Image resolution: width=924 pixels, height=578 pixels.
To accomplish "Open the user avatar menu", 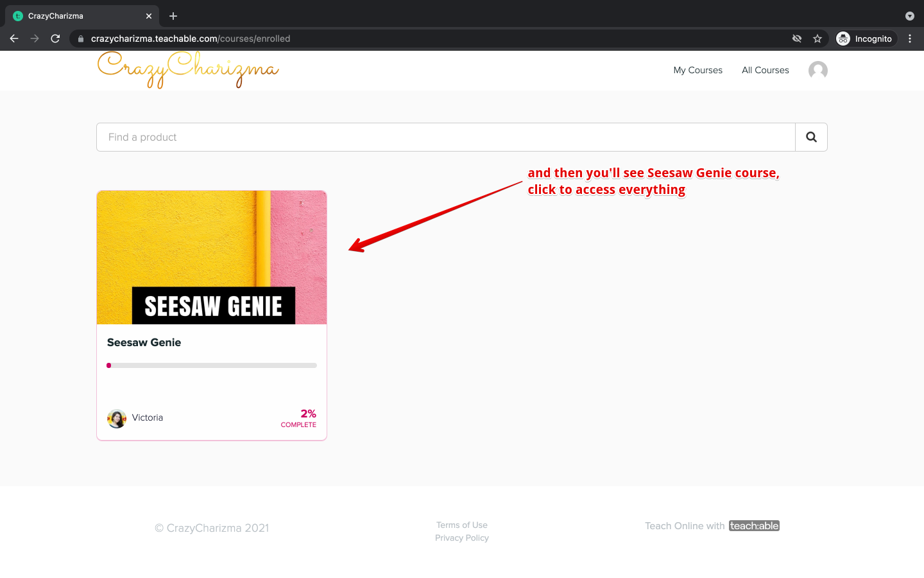I will tap(818, 70).
